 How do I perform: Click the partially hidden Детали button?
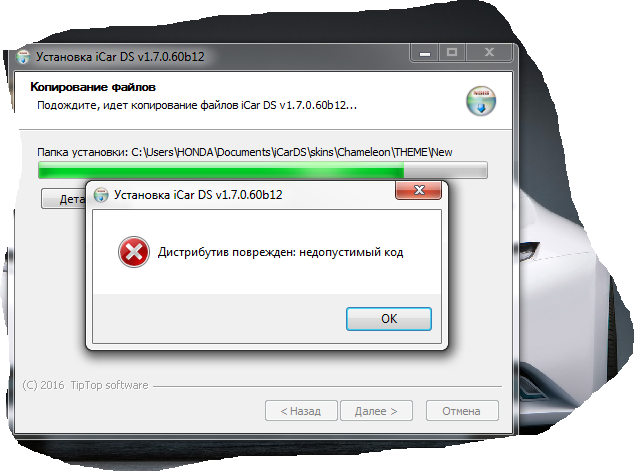pos(63,199)
